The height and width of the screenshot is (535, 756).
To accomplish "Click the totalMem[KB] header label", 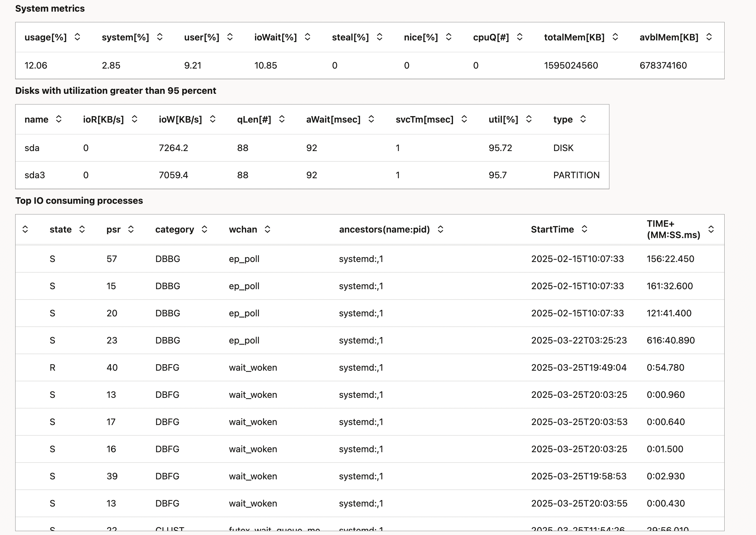I will click(x=574, y=37).
